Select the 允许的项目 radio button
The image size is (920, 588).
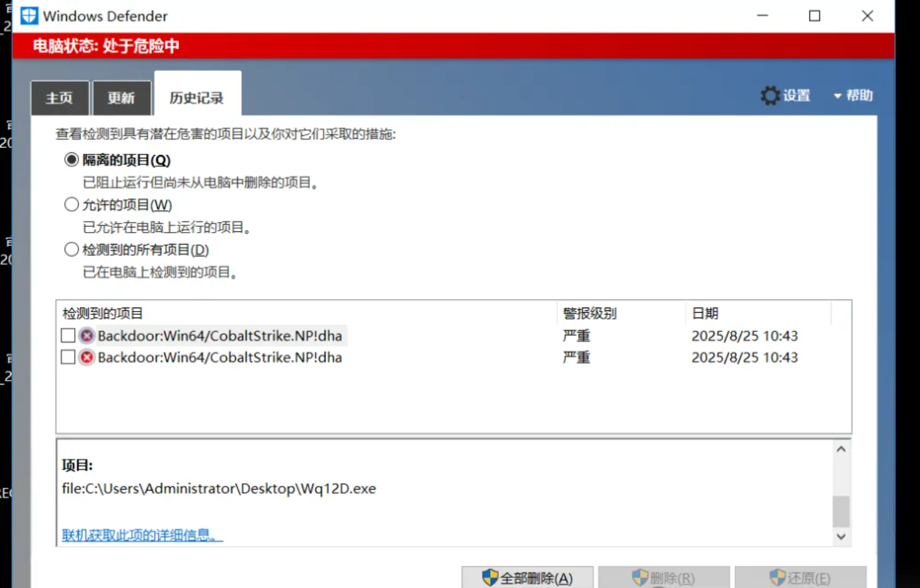71,204
